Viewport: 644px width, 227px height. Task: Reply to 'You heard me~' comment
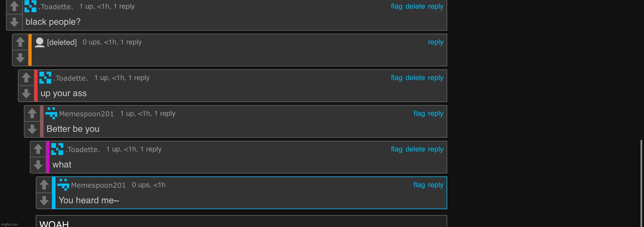click(436, 185)
